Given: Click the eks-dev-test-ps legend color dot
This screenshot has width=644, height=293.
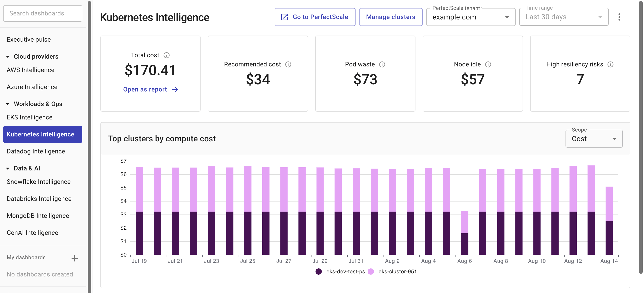Looking at the screenshot, I should pos(318,272).
